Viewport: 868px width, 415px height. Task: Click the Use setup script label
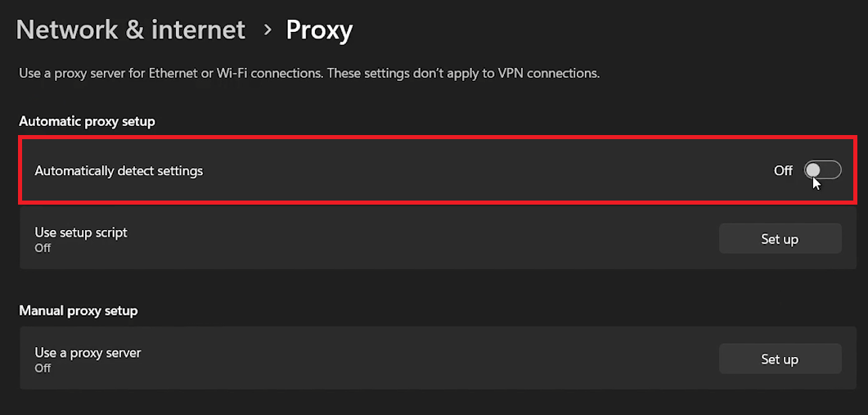coord(81,232)
